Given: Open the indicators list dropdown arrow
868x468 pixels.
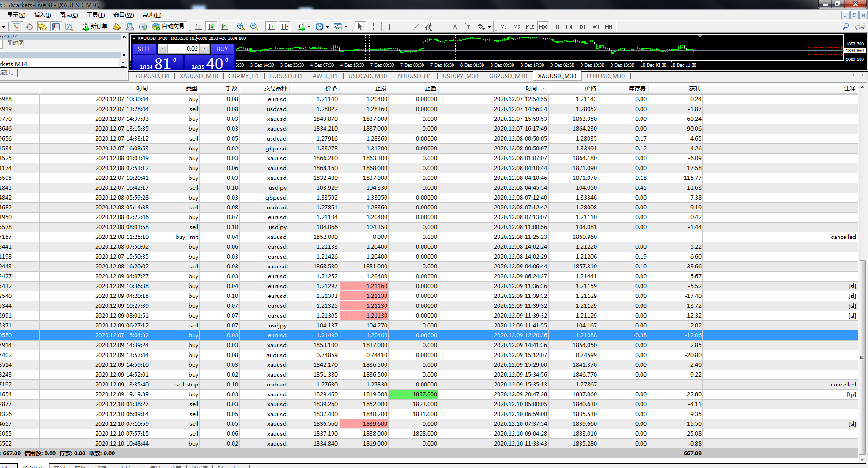Looking at the screenshot, I should coord(309,27).
